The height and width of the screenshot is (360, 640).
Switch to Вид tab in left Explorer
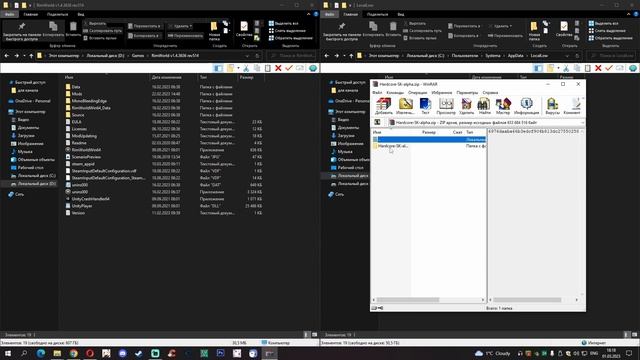click(81, 14)
